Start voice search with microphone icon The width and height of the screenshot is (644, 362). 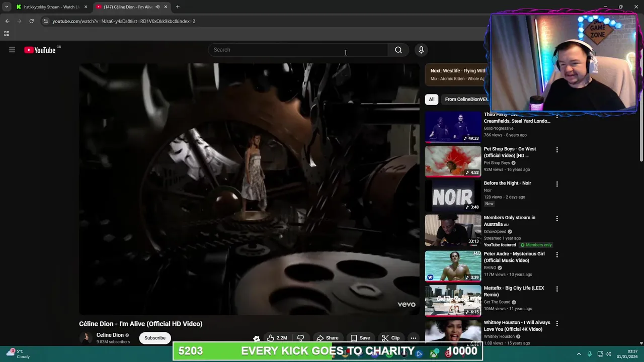tap(421, 50)
